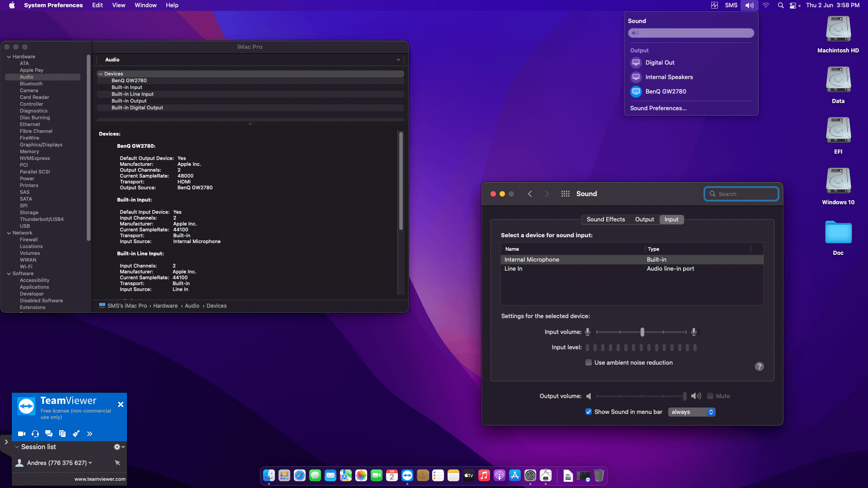Viewport: 868px width, 488px height.
Task: Open the "always" popup menu
Action: click(x=692, y=412)
